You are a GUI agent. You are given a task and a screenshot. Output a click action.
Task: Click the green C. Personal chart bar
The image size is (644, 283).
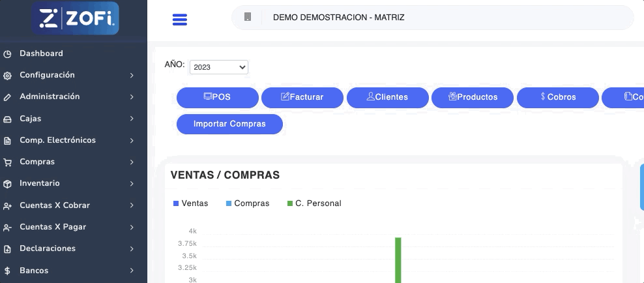click(398, 260)
